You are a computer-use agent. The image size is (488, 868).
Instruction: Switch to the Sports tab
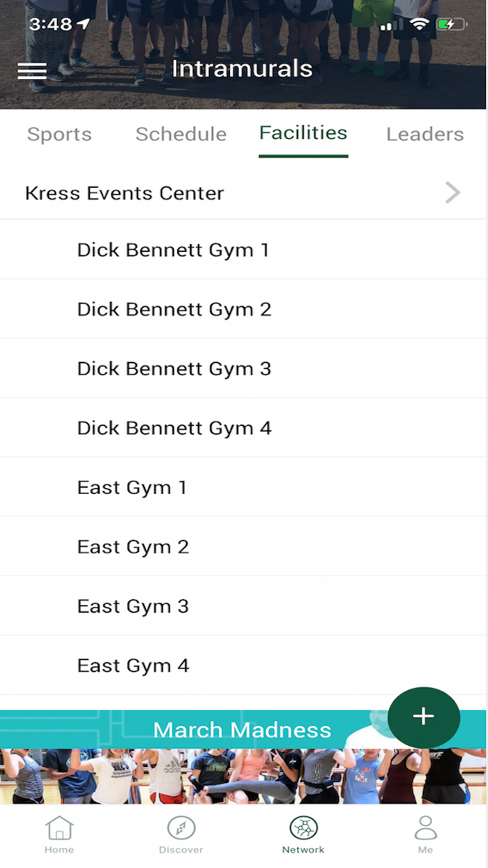[x=59, y=134]
